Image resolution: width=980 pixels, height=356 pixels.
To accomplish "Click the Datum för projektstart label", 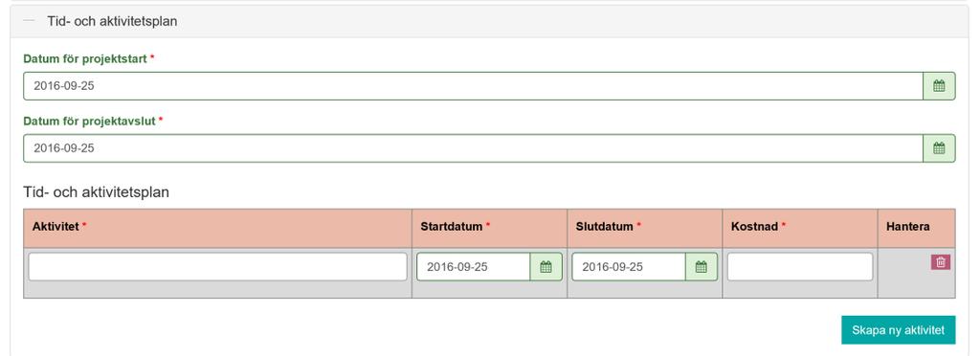I will point(85,58).
